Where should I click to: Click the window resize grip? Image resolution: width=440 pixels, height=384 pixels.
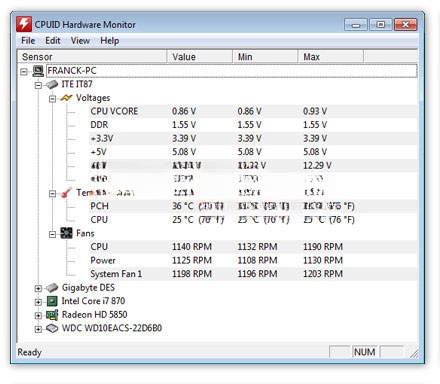[414, 353]
